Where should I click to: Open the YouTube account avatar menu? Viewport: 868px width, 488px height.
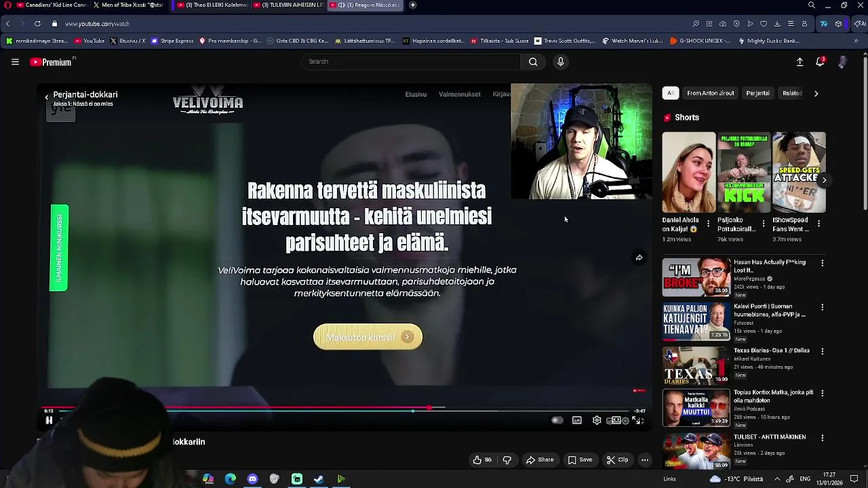(842, 62)
